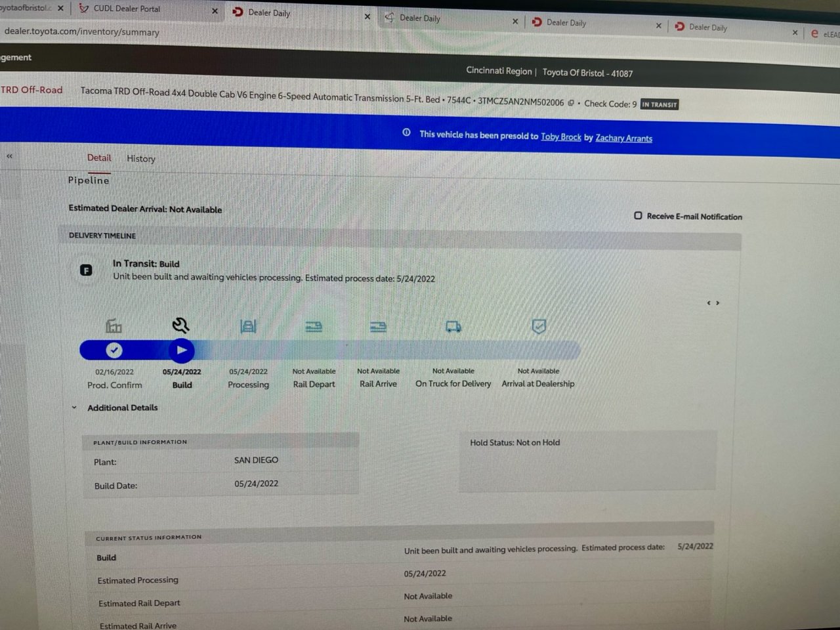The height and width of the screenshot is (630, 840).
Task: Click the blue timeline play marker
Action: coord(182,350)
